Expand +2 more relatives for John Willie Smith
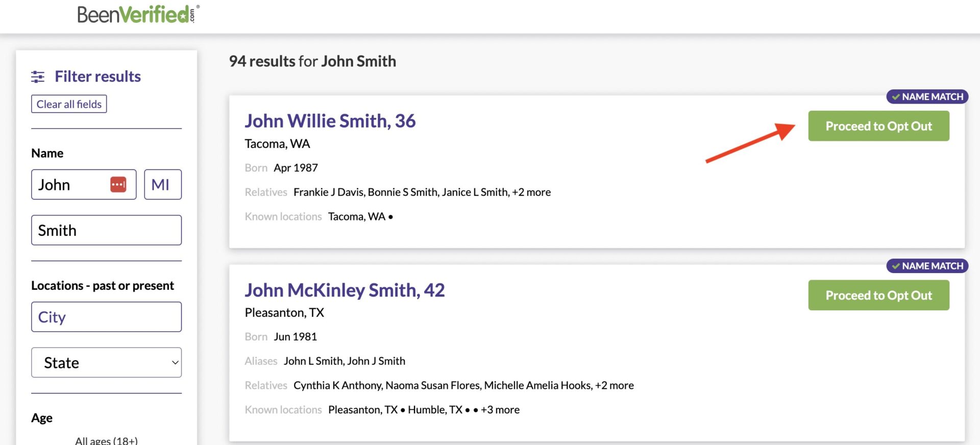 tap(531, 192)
